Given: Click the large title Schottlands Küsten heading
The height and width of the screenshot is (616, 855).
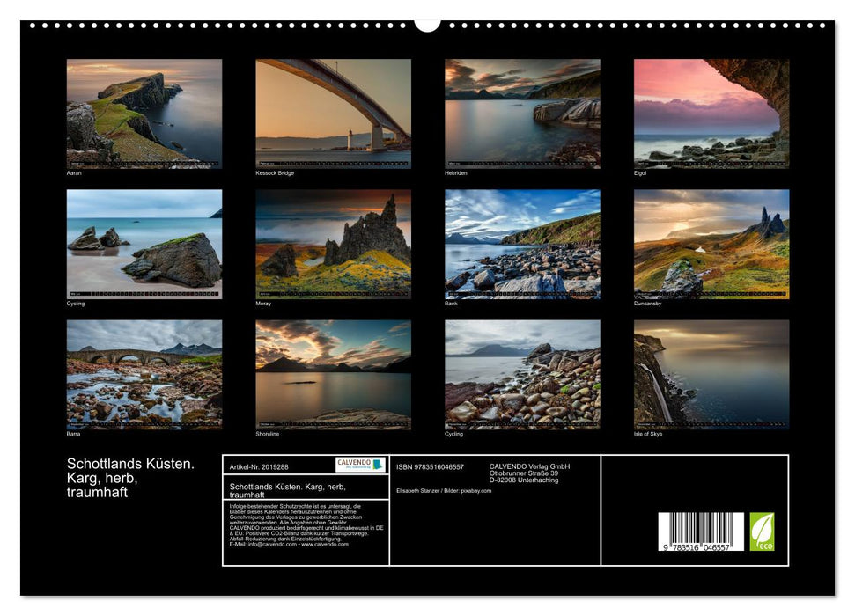Looking at the screenshot, I should point(131,477).
